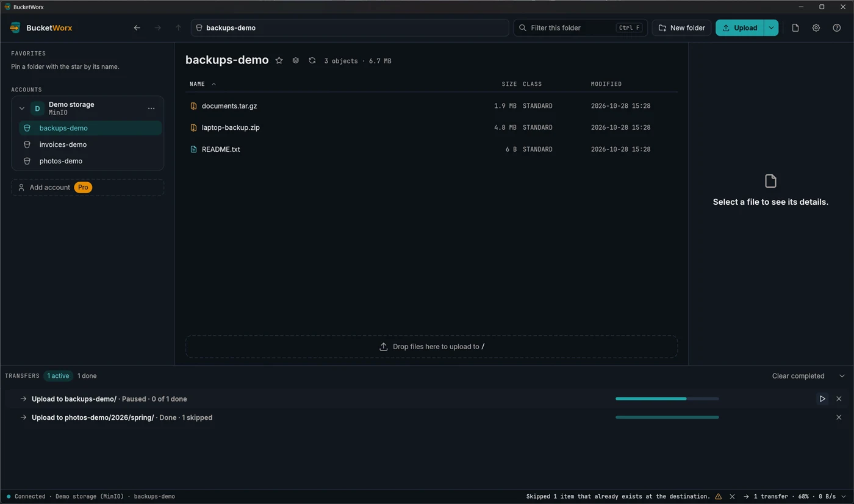Click the drop files upload zone
Viewport: 854px width, 504px height.
(x=431, y=346)
